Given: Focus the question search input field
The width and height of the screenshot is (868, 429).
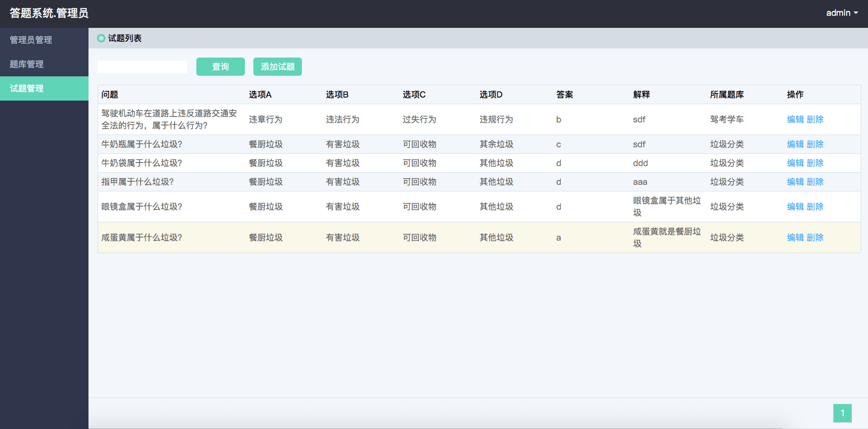Looking at the screenshot, I should (x=142, y=67).
